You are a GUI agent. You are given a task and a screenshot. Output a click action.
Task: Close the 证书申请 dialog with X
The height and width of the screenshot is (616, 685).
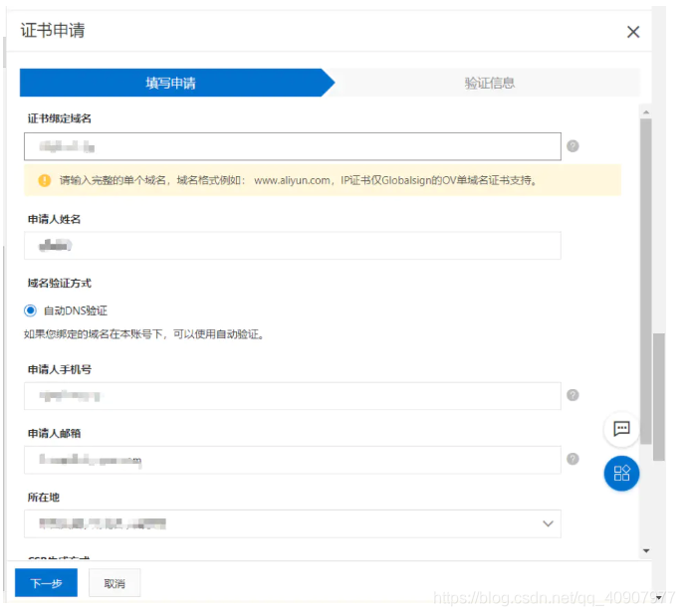click(633, 32)
